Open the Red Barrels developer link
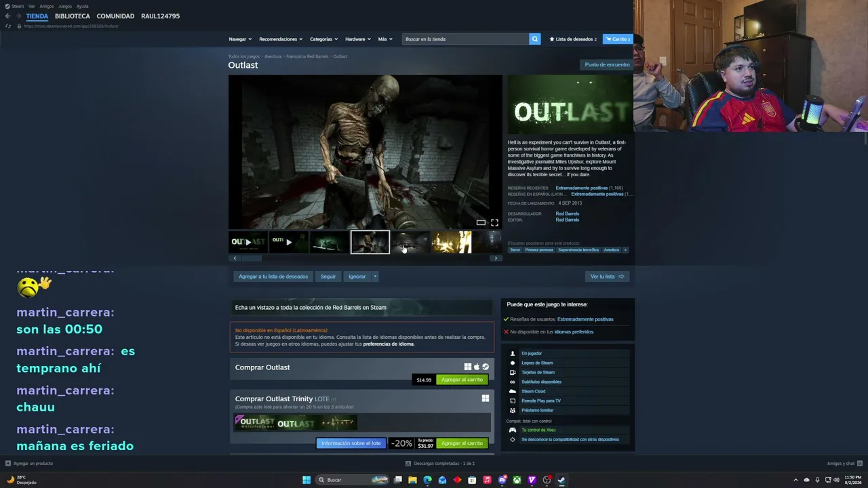This screenshot has height=488, width=868. [x=567, y=213]
